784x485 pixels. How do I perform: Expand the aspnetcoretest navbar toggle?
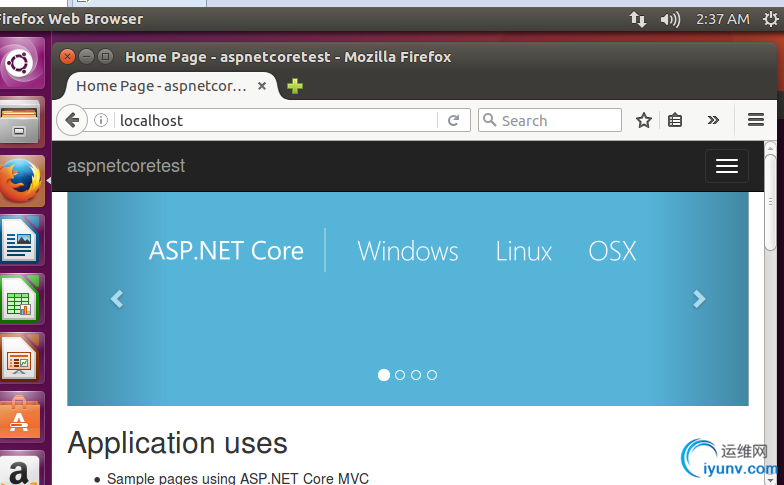coord(726,166)
